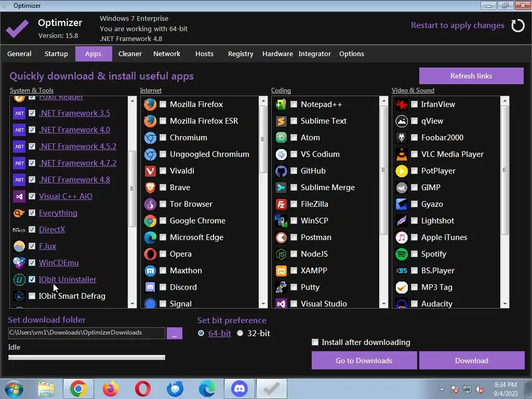
Task: Check the Mozilla Firefox ESR checkbox
Action: click(x=163, y=121)
